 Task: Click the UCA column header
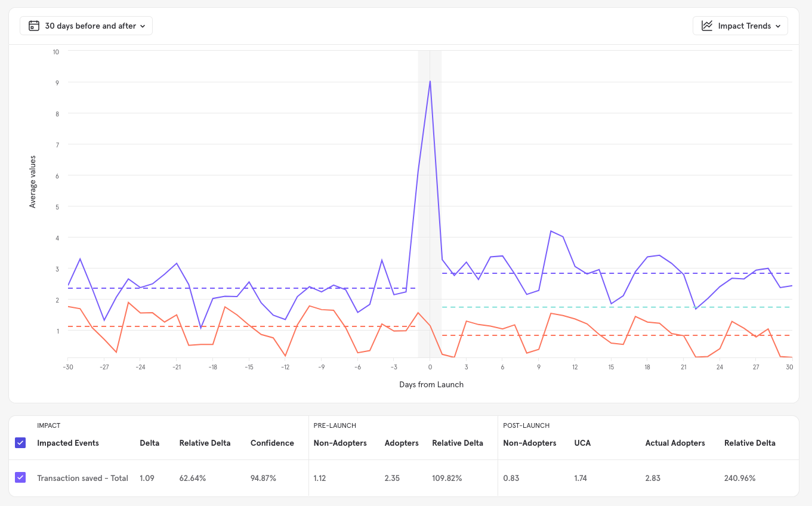coord(582,443)
